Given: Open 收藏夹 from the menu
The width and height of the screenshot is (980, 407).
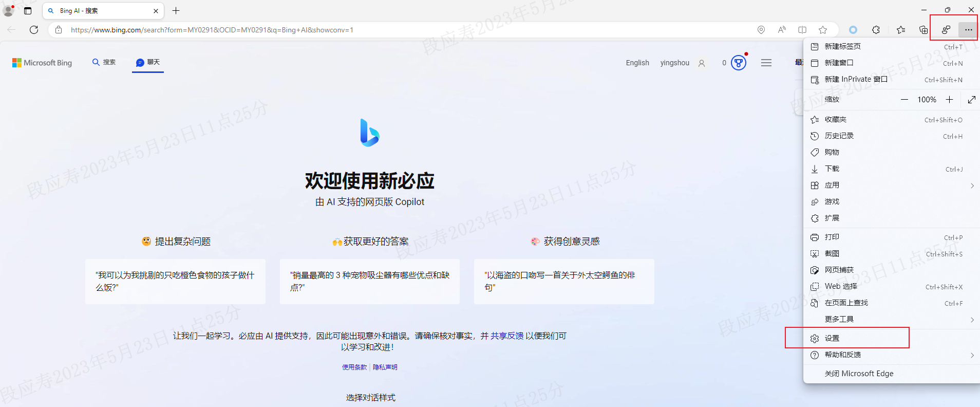Looking at the screenshot, I should tap(892, 119).
